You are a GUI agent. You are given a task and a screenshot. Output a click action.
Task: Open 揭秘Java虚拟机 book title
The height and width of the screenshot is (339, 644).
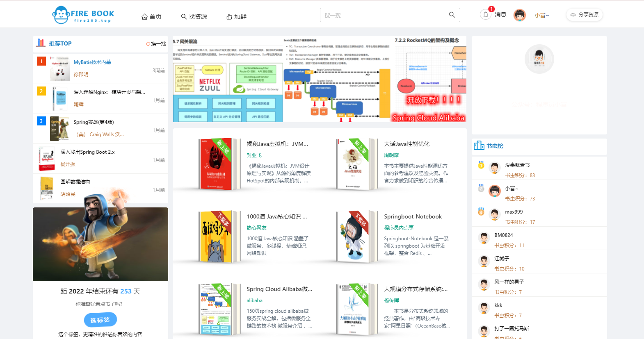click(277, 144)
